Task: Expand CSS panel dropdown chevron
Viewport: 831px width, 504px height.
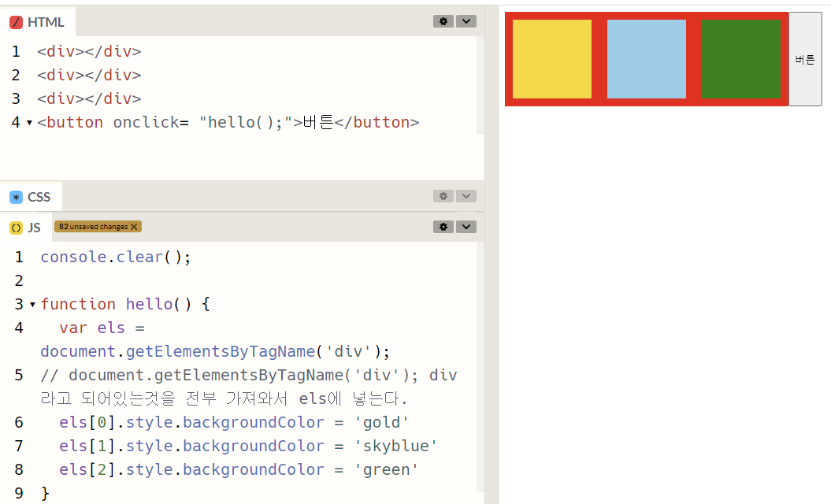Action: tap(466, 196)
